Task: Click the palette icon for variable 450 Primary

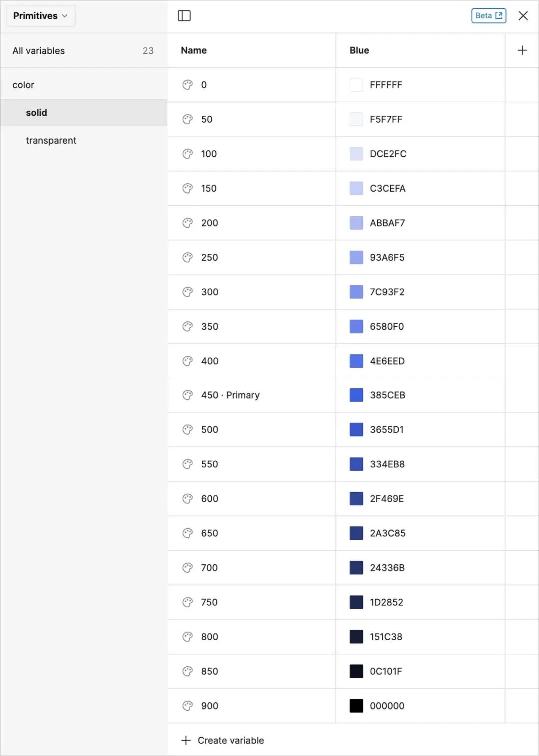Action: coord(188,395)
